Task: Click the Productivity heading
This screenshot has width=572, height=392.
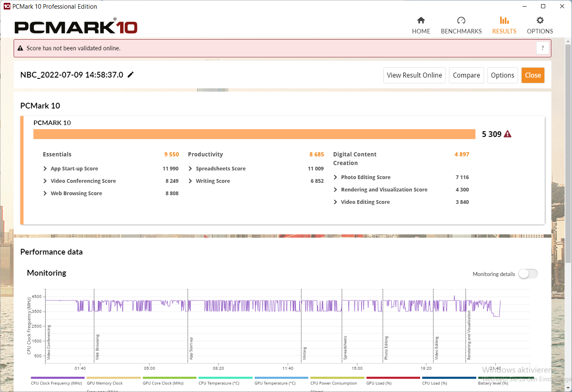Action: click(206, 154)
